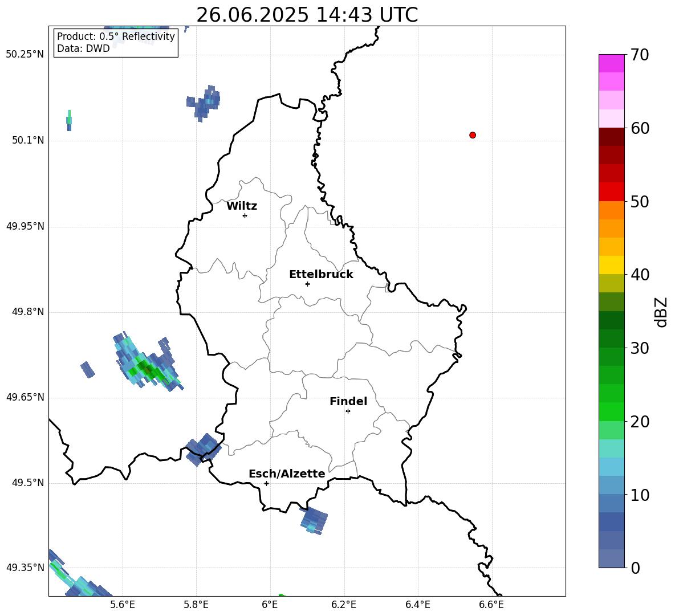Image resolution: width=675 pixels, height=616 pixels.
Task: Click the 49.5°N latitude label
Action: point(28,483)
